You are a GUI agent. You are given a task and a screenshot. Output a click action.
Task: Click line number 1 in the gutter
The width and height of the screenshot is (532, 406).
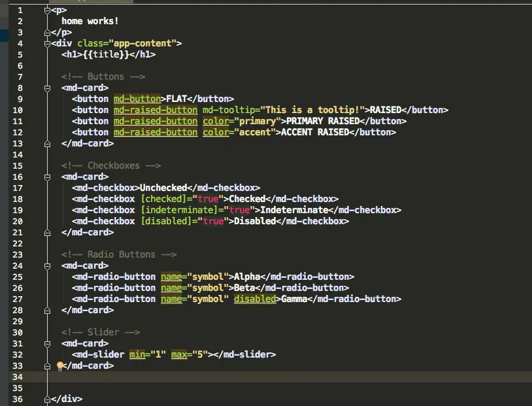point(20,10)
